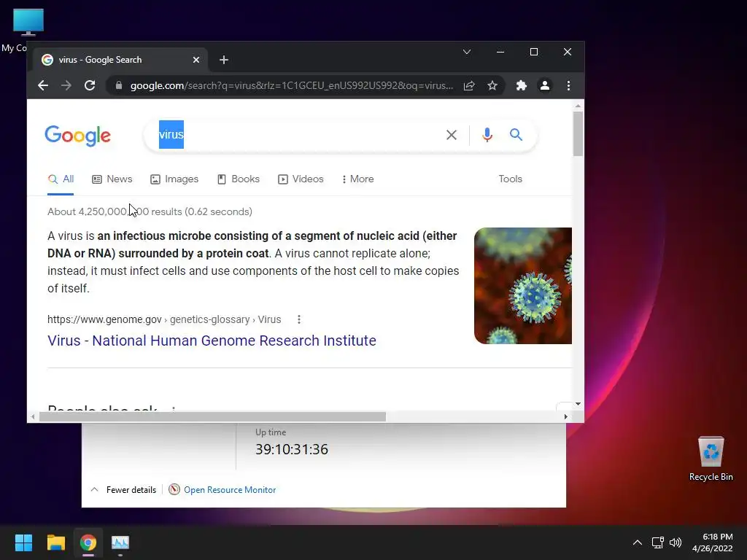
Task: Click the scroll up arrow
Action: pyautogui.click(x=578, y=106)
